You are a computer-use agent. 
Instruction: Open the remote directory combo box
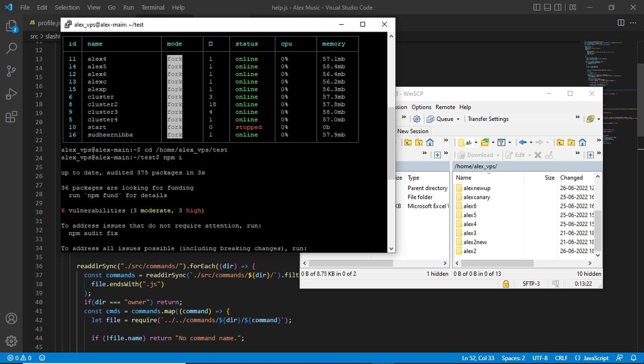tap(467, 142)
